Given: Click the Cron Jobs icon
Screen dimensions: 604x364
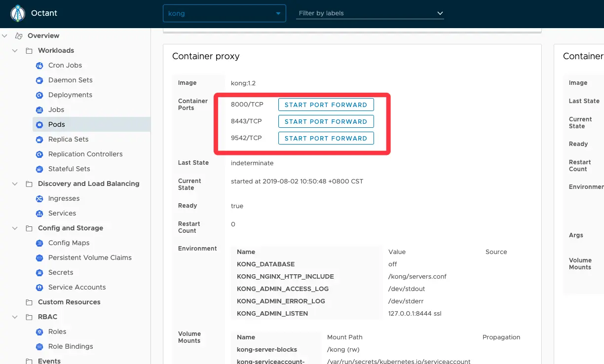Looking at the screenshot, I should click(39, 65).
